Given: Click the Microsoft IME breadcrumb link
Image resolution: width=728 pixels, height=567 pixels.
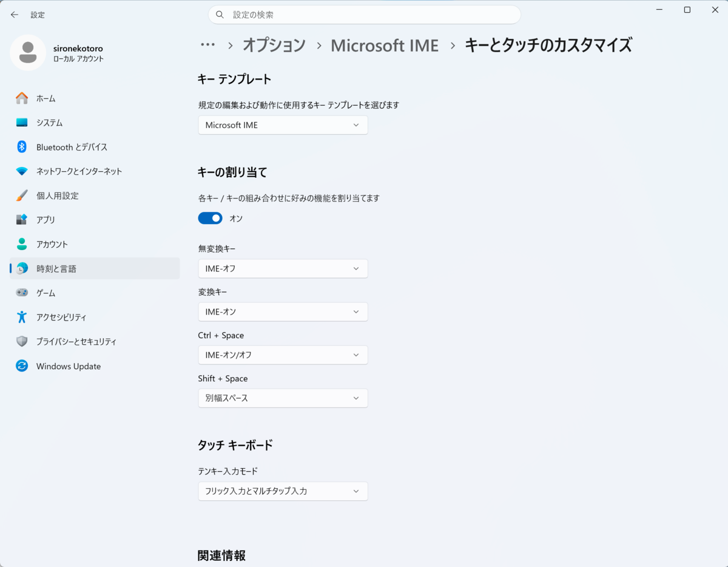Looking at the screenshot, I should coord(385,45).
